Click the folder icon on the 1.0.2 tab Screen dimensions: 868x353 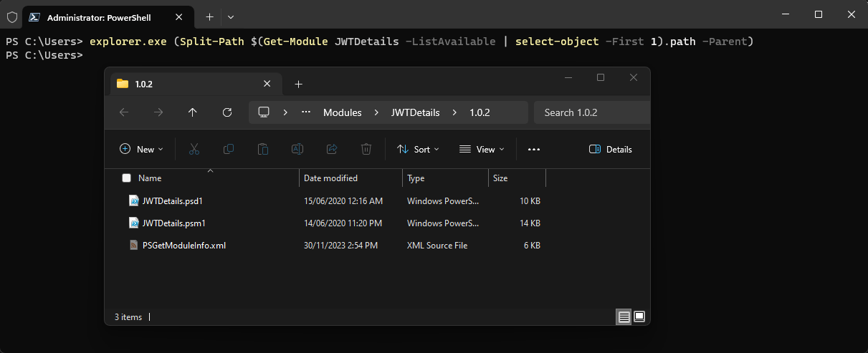click(x=123, y=84)
